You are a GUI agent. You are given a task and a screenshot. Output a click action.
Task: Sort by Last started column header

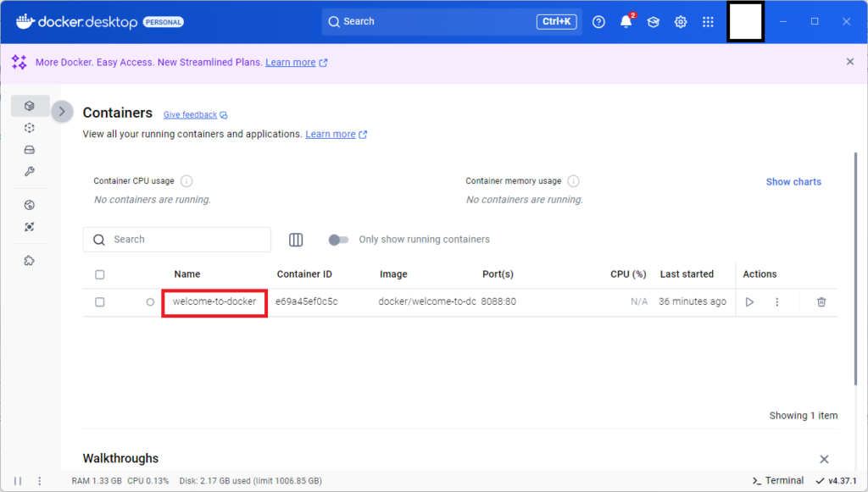(687, 274)
